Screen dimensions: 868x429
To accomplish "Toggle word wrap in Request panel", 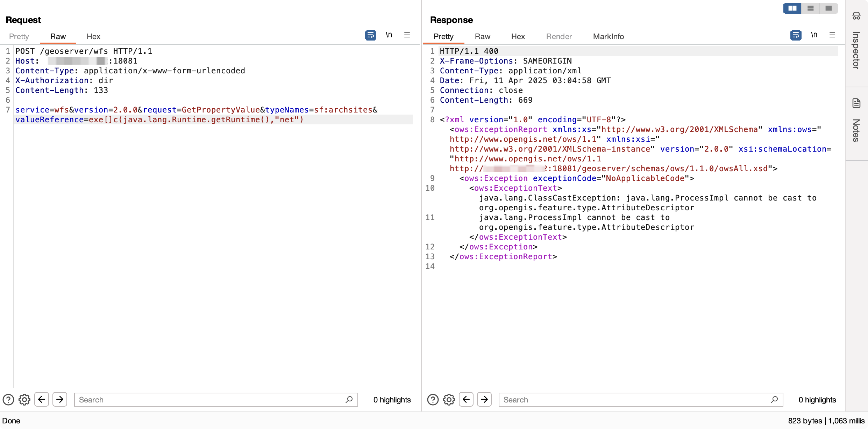I will tap(370, 35).
